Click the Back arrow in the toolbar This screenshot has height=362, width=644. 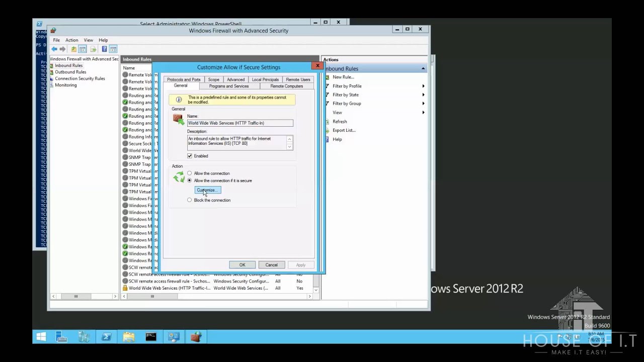point(54,49)
